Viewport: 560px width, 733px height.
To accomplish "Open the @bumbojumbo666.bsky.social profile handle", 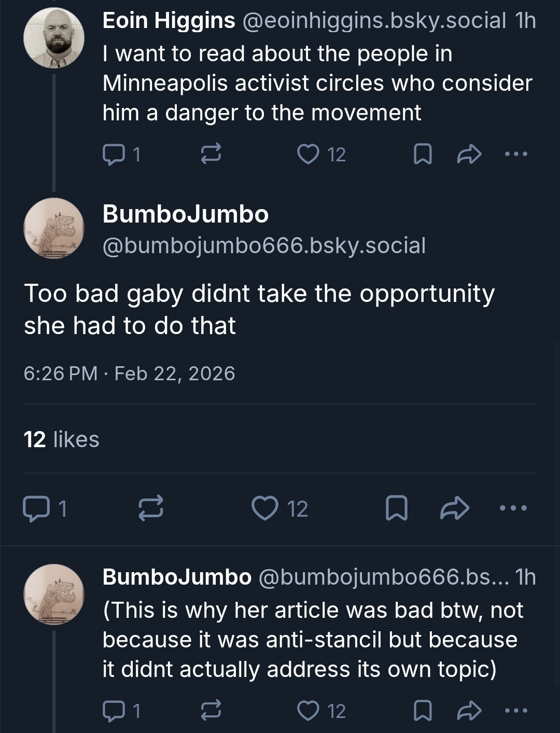I will pyautogui.click(x=264, y=245).
